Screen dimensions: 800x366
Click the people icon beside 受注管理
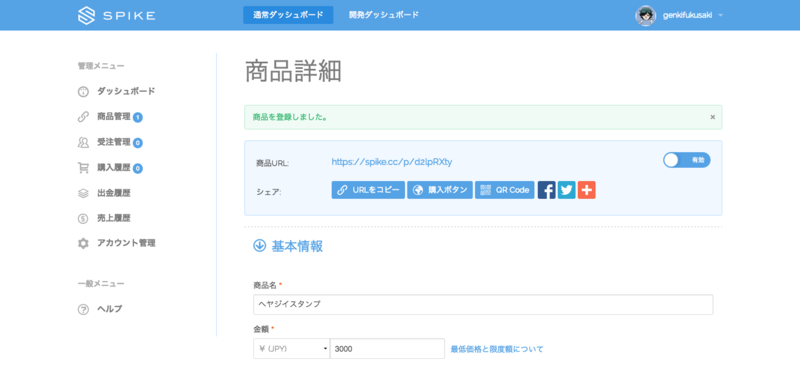(x=83, y=142)
